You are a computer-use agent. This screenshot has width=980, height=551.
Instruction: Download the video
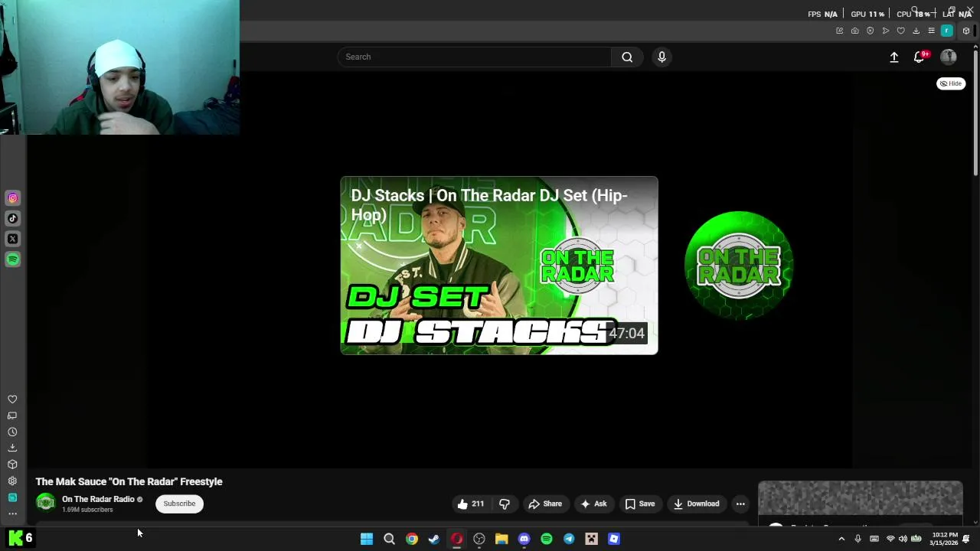point(696,504)
